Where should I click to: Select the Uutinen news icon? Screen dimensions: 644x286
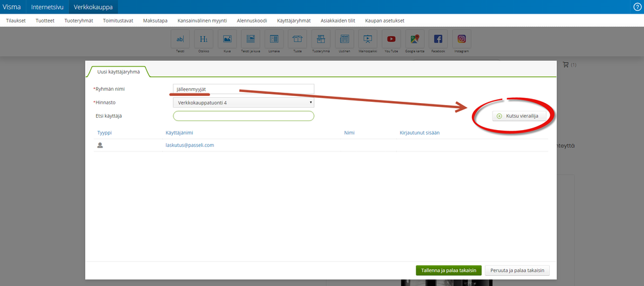pos(344,39)
